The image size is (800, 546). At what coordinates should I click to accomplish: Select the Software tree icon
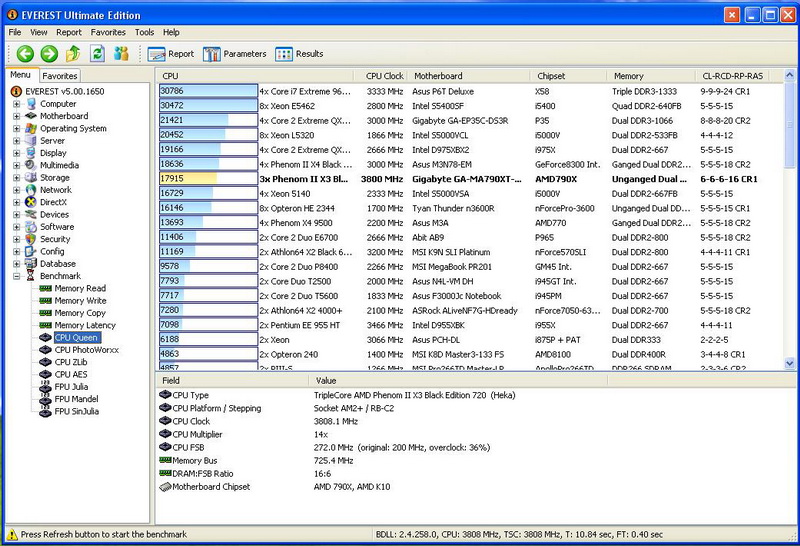(x=31, y=227)
